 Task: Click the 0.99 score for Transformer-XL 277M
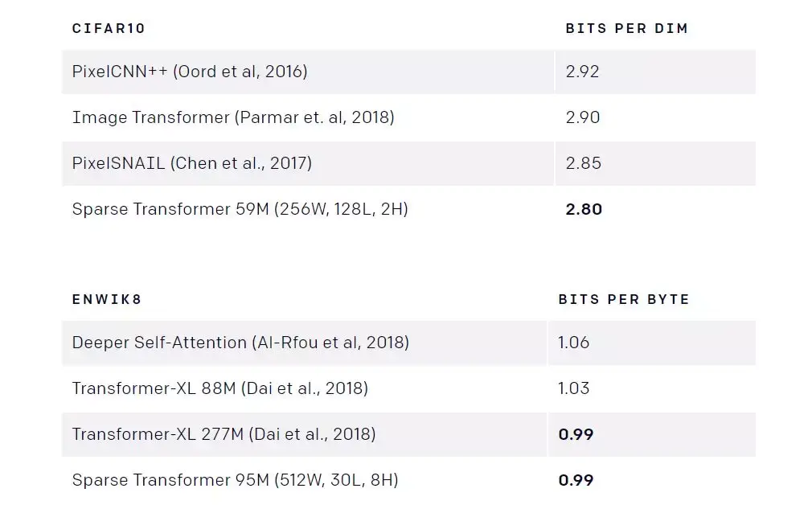[576, 434]
